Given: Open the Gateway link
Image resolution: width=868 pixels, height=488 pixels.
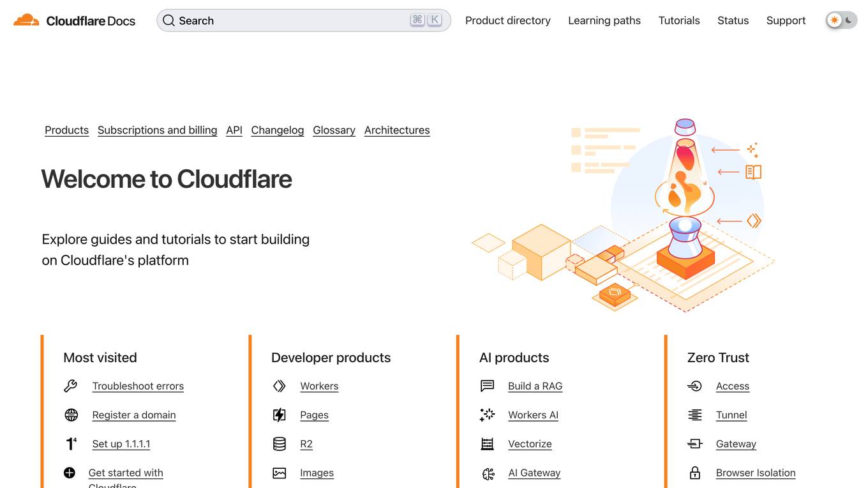Looking at the screenshot, I should (x=736, y=443).
